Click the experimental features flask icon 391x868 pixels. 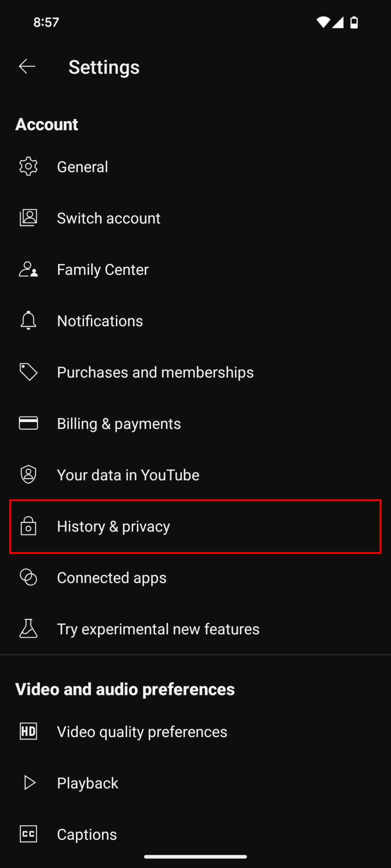[x=28, y=629]
